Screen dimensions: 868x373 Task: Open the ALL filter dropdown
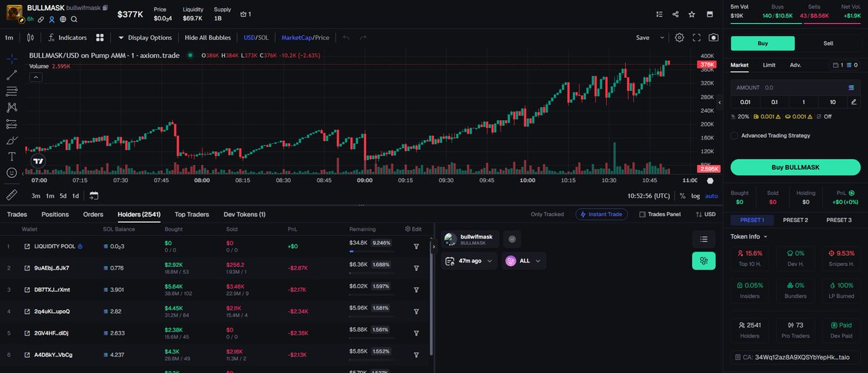tap(524, 261)
